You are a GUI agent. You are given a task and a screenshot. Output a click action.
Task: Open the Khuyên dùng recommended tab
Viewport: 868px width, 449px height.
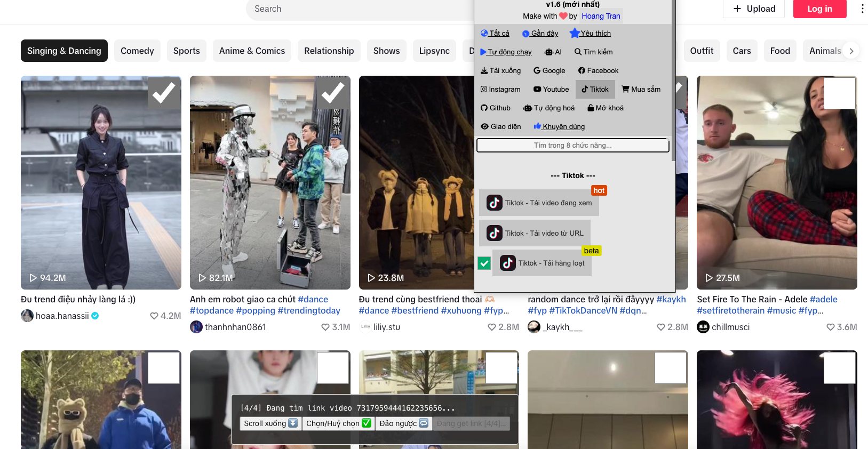[x=559, y=127]
